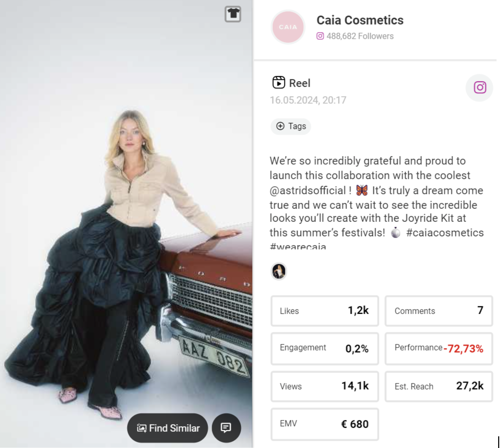Click the EMV metric card
The height and width of the screenshot is (448, 504).
tap(324, 424)
